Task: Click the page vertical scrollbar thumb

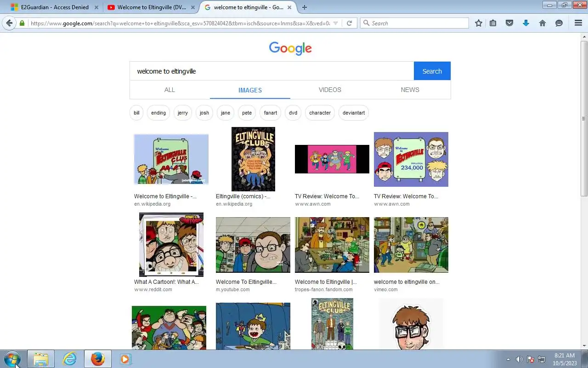Action: click(584, 120)
